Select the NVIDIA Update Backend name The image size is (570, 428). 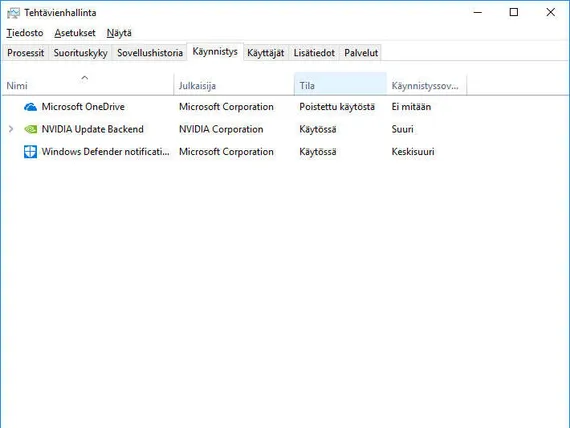92,129
